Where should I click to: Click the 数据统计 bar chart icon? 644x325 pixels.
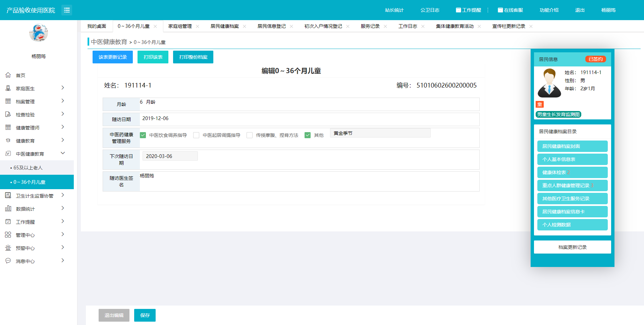8,209
